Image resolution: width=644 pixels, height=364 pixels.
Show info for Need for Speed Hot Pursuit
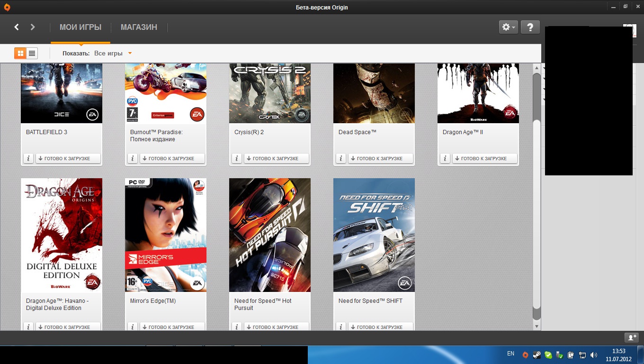[236, 327]
